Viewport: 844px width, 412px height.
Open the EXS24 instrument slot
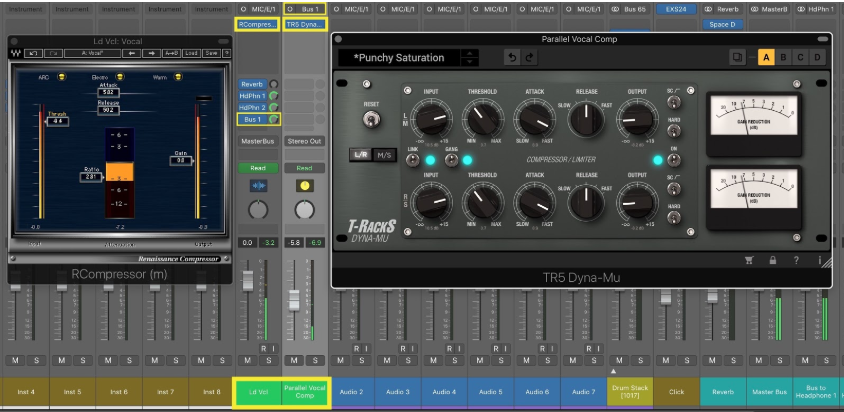[676, 9]
